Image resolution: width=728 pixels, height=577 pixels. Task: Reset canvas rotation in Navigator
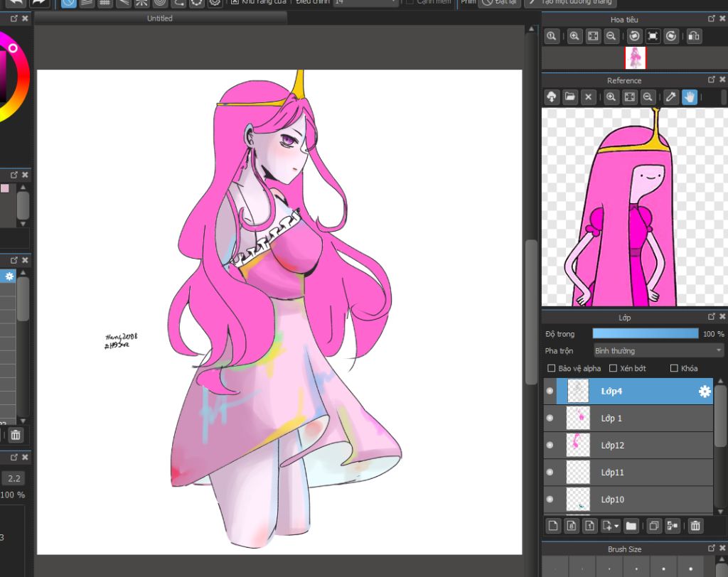tap(653, 36)
